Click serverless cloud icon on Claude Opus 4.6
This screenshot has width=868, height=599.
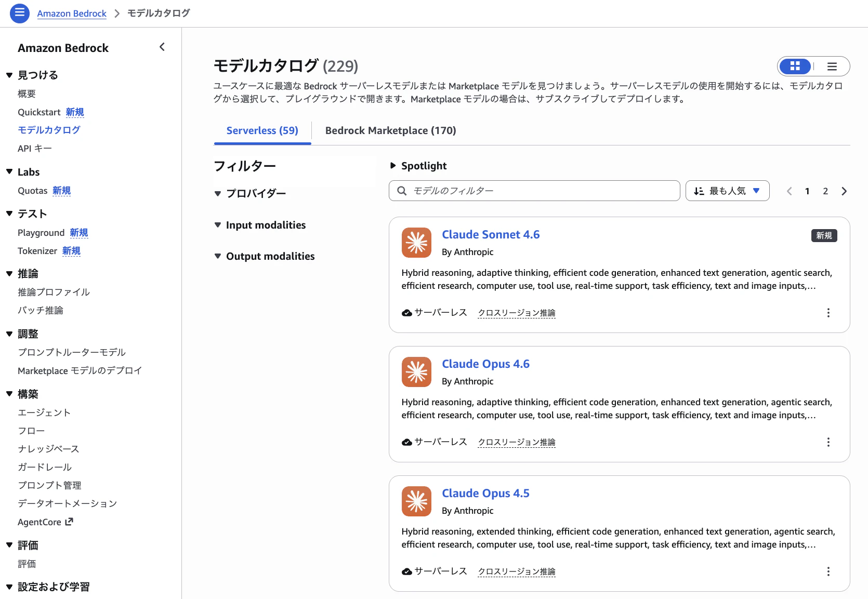pyautogui.click(x=407, y=442)
